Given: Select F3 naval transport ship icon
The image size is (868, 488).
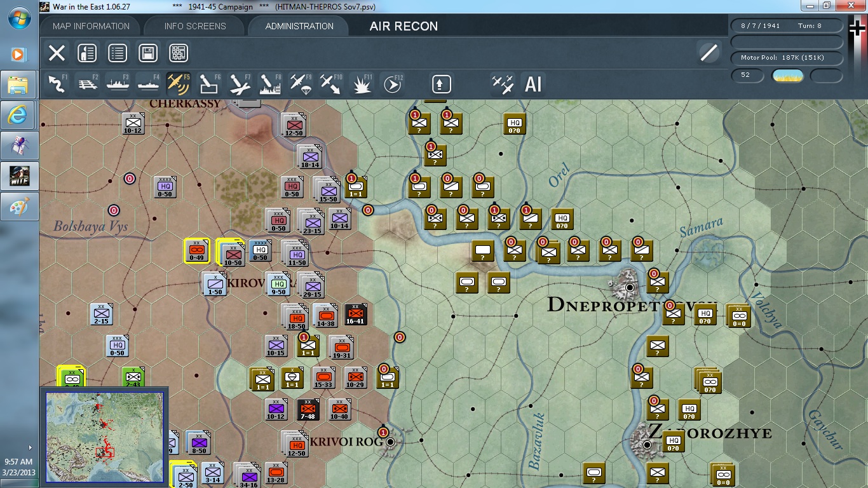Looking at the screenshot, I should coord(118,84).
